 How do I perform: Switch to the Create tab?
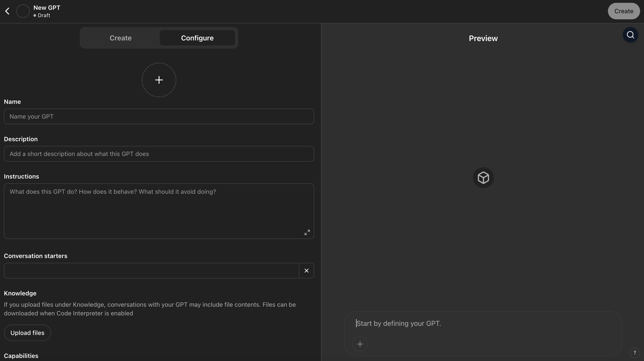coord(121,38)
